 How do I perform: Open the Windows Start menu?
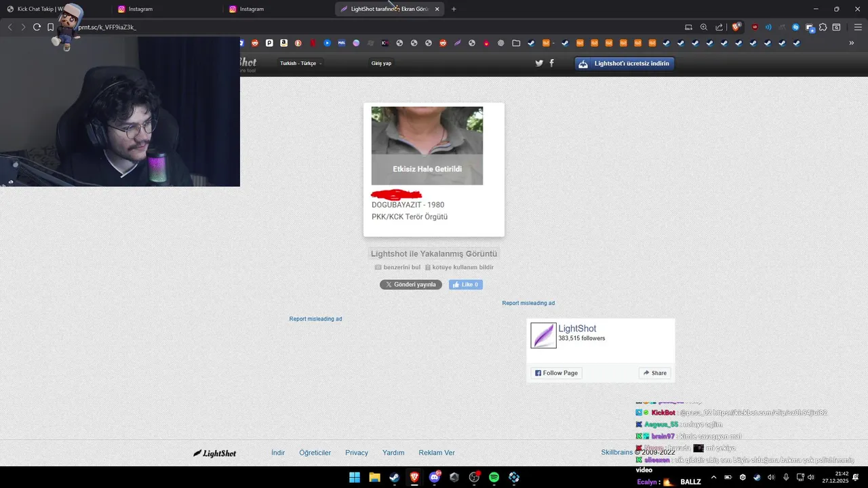click(x=355, y=477)
